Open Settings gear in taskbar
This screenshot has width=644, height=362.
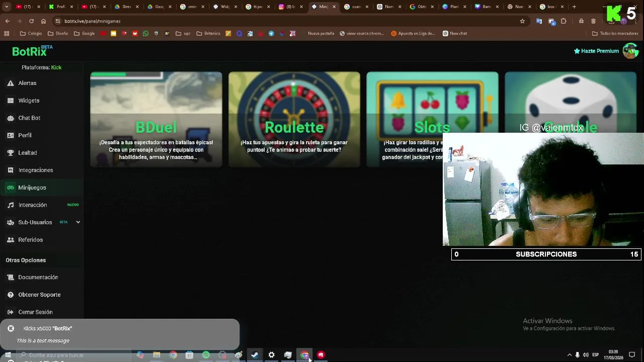[x=271, y=355]
